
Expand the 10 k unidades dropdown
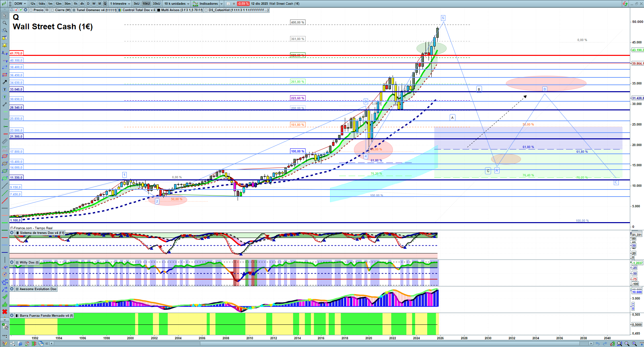click(176, 4)
